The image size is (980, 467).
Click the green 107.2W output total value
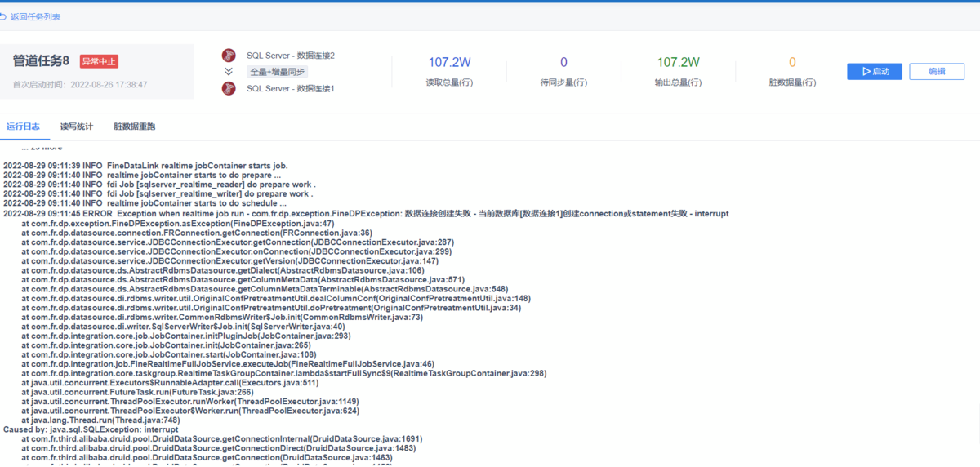click(x=679, y=62)
